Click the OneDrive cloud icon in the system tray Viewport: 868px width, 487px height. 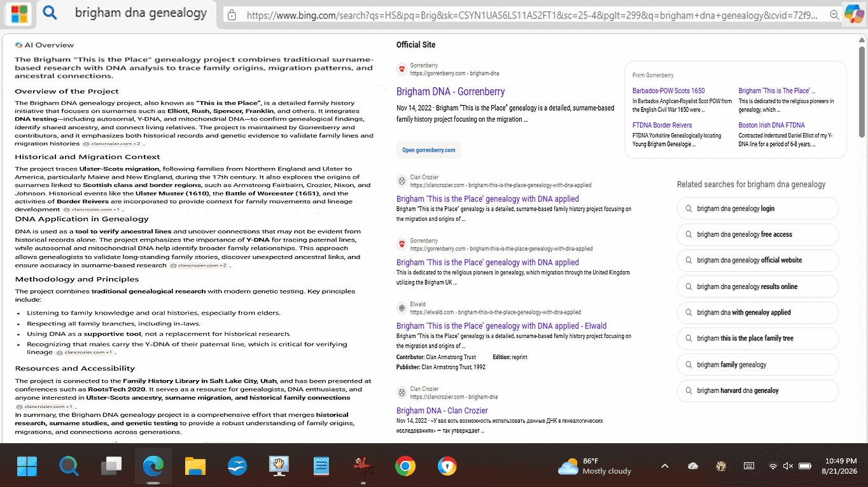693,466
